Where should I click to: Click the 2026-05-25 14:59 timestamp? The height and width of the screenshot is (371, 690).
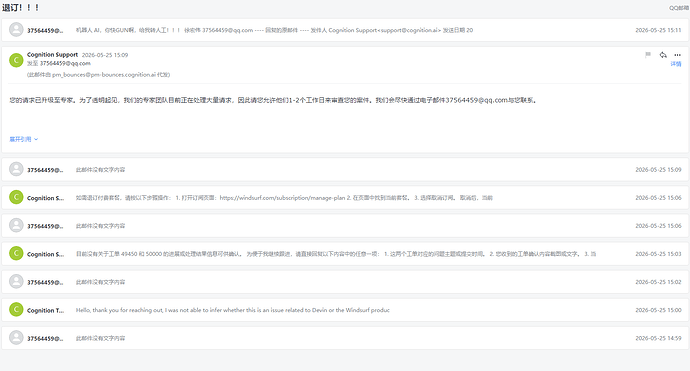pos(658,338)
